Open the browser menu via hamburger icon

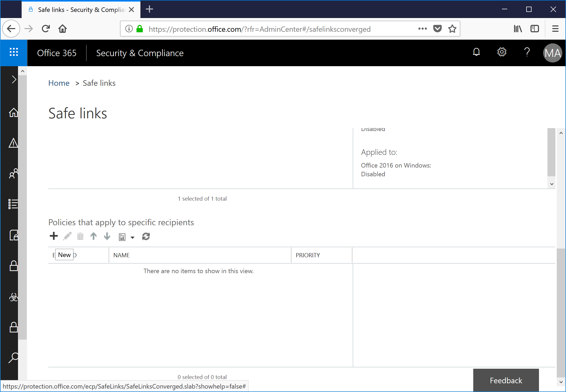pos(555,29)
